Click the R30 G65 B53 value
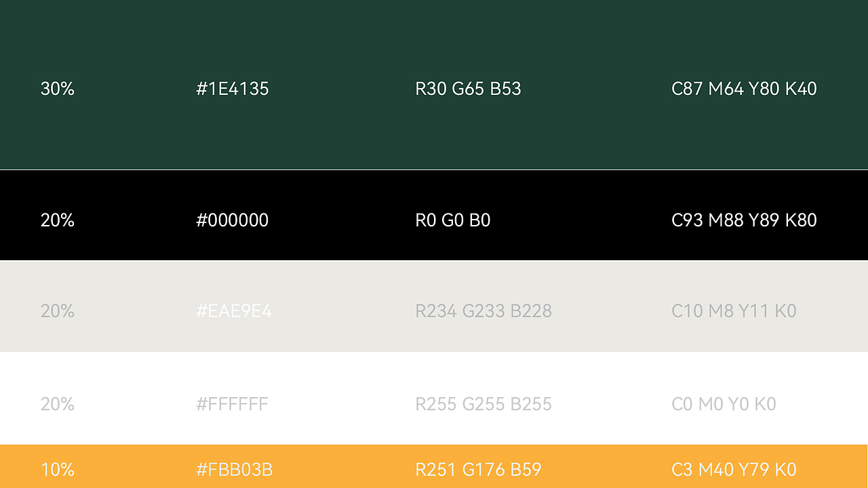The image size is (868, 488). pos(468,89)
